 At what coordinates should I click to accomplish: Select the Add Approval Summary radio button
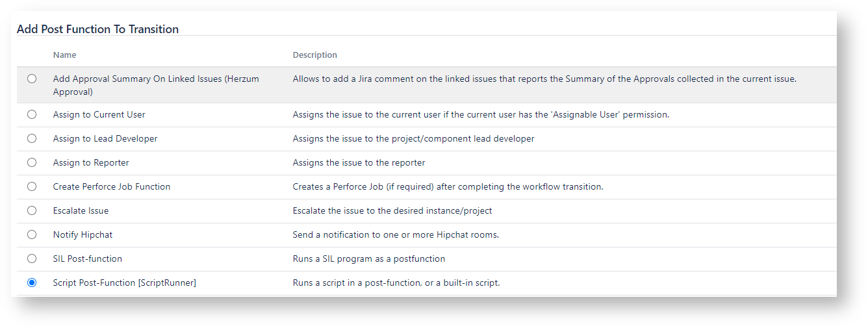click(32, 79)
